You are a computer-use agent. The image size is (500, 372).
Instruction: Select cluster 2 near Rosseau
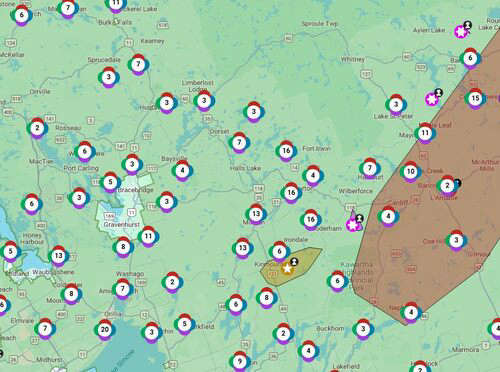pyautogui.click(x=37, y=128)
